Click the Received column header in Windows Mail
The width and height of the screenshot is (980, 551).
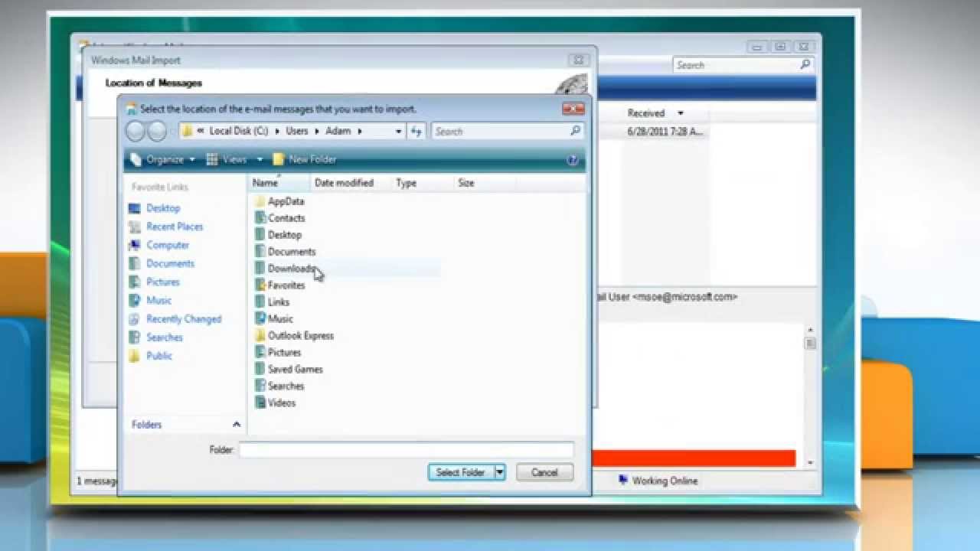tap(646, 113)
